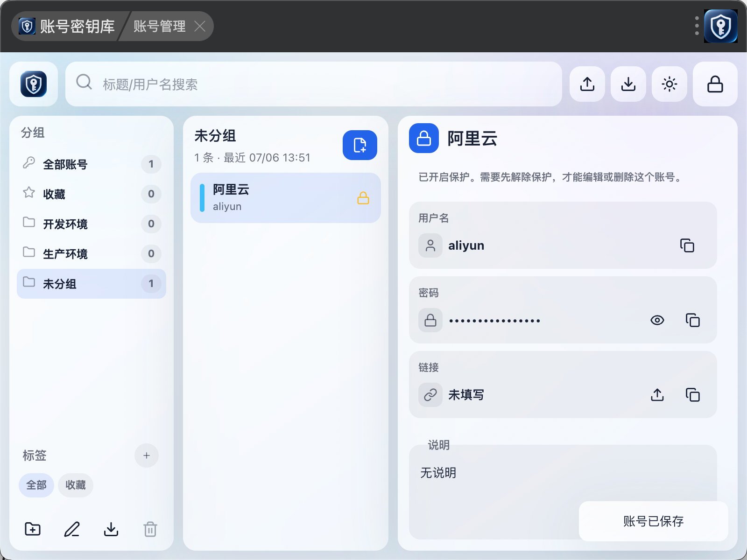Lock the vault with top lock icon
This screenshot has height=560, width=747.
tap(715, 84)
